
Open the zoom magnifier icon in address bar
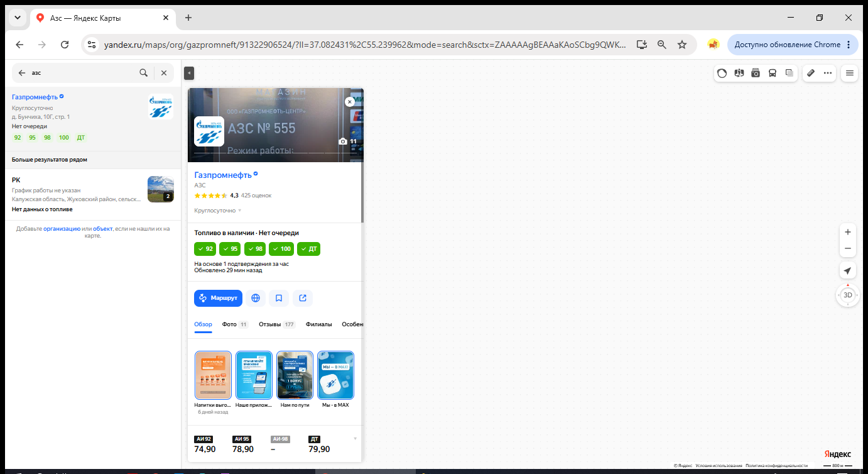click(661, 45)
